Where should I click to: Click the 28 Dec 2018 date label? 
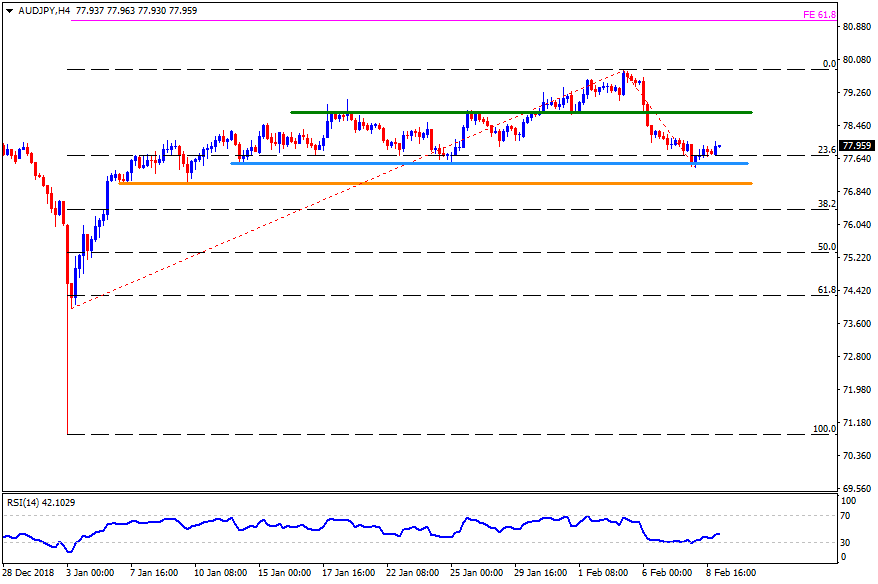tap(29, 573)
